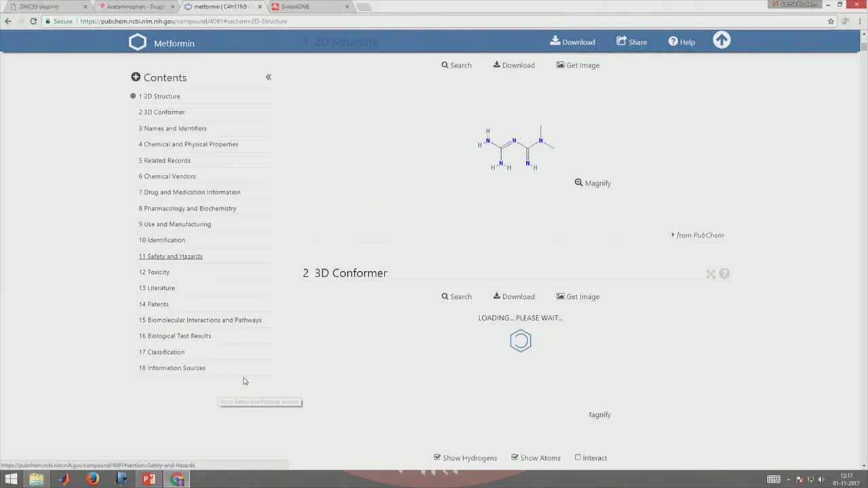Select the metformin PubChem tab

(x=222, y=7)
